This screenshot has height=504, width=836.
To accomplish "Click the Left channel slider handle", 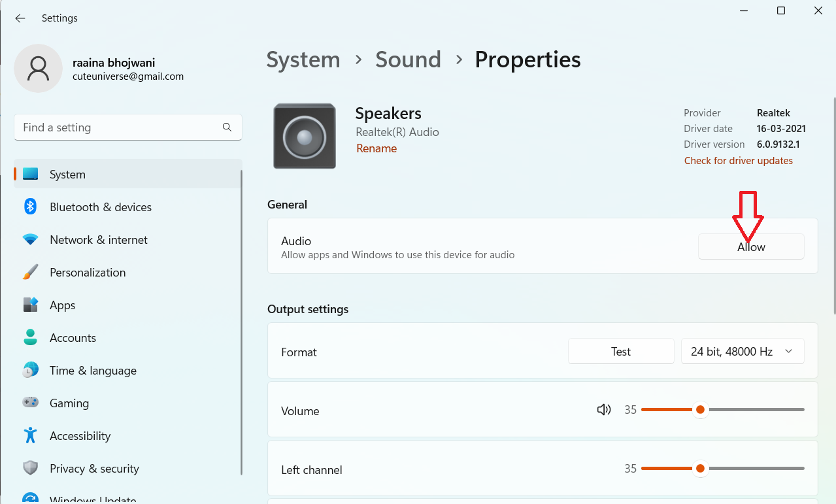I will click(x=700, y=469).
